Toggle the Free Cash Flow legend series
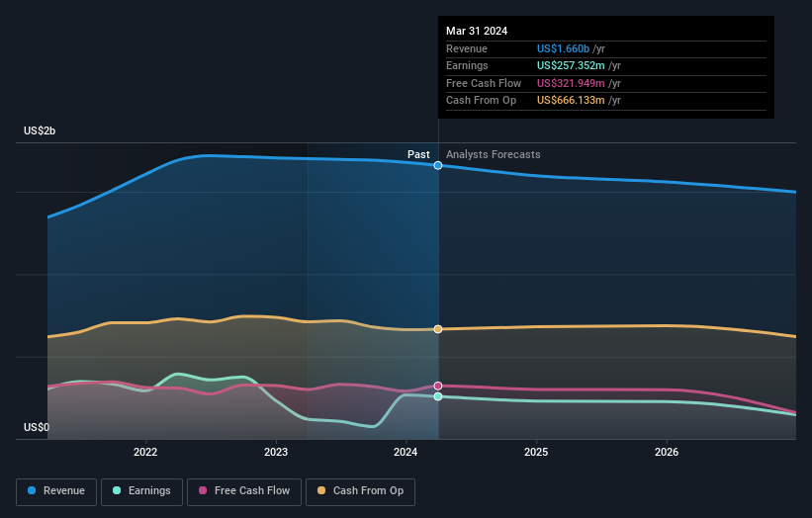This screenshot has height=518, width=812. click(244, 491)
